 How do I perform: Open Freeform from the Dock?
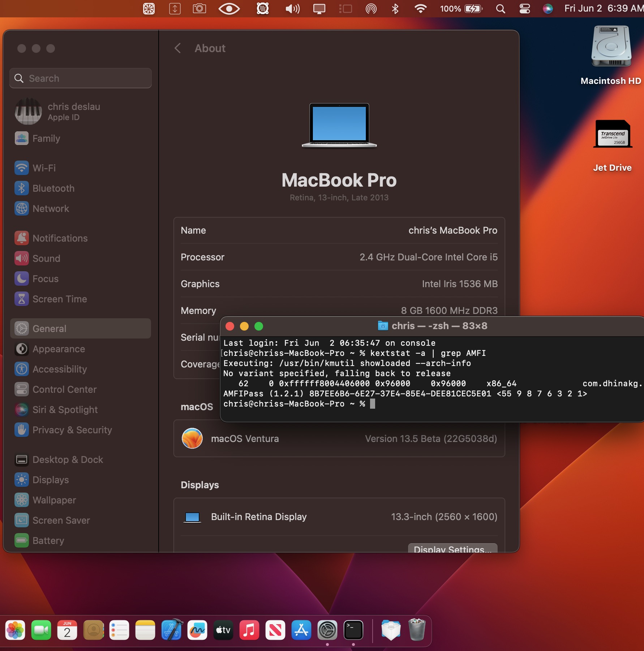pos(197,630)
